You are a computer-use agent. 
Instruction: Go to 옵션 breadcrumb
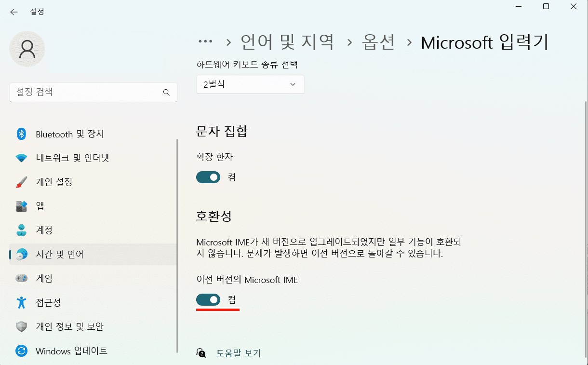click(x=378, y=42)
